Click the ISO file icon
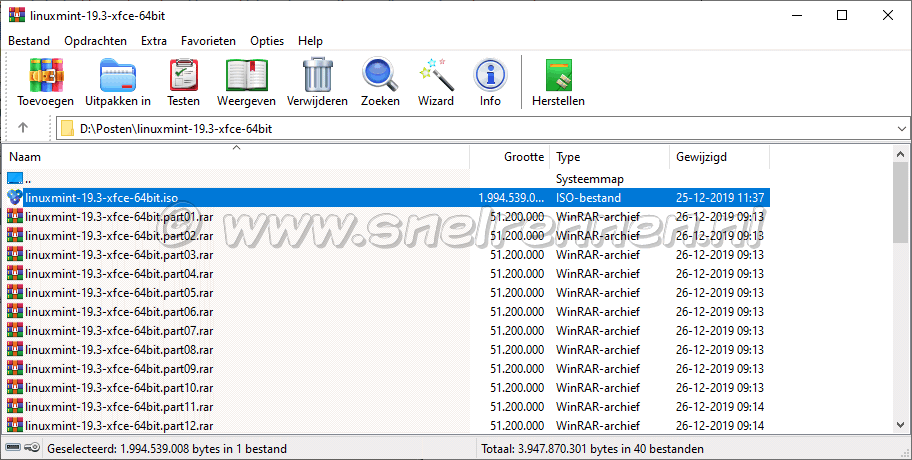 15,197
